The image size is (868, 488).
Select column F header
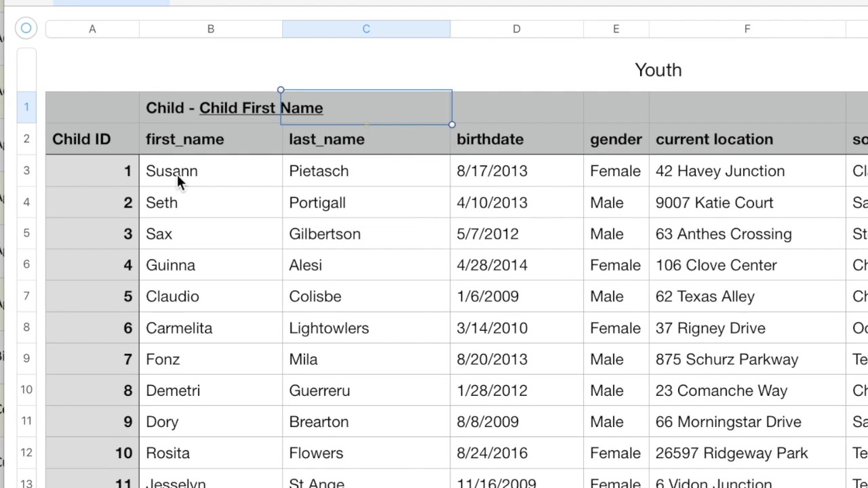click(x=747, y=29)
